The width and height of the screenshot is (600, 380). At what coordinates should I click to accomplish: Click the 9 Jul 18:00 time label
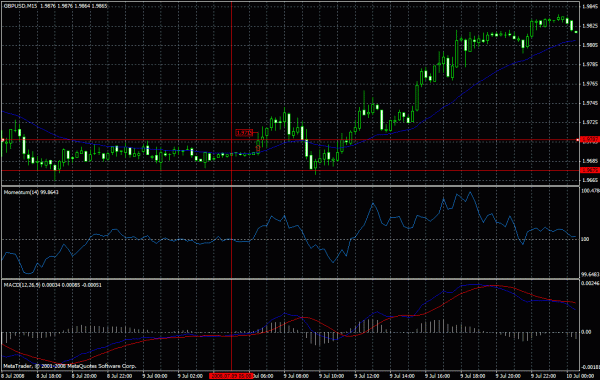pyautogui.click(x=473, y=376)
